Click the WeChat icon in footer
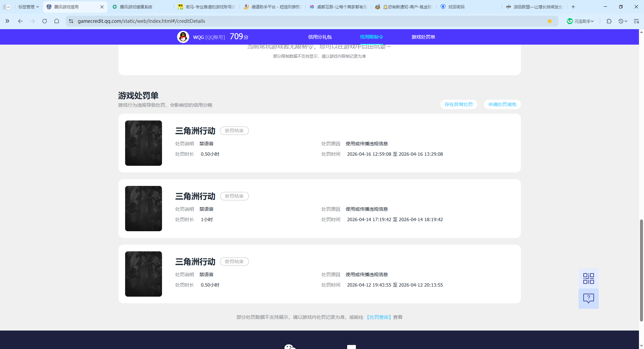 [x=290, y=347]
